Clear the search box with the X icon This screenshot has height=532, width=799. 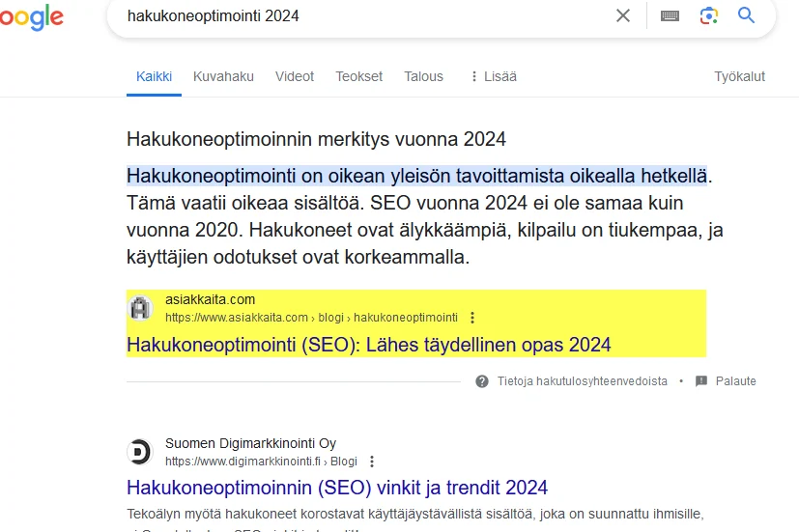click(623, 15)
